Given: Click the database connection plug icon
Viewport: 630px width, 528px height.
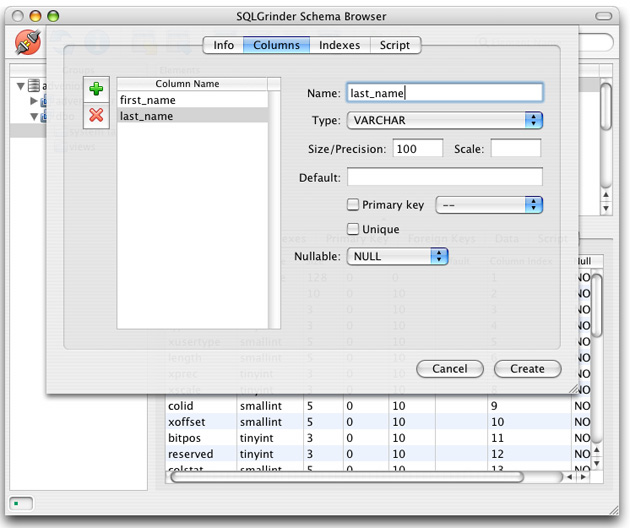Looking at the screenshot, I should [28, 42].
